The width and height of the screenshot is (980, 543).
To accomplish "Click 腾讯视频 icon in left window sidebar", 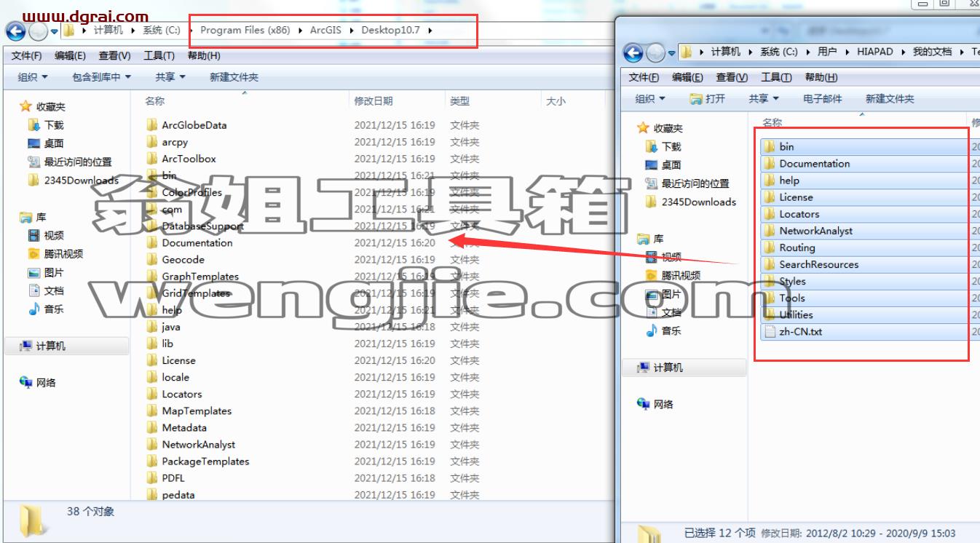I will click(x=33, y=254).
